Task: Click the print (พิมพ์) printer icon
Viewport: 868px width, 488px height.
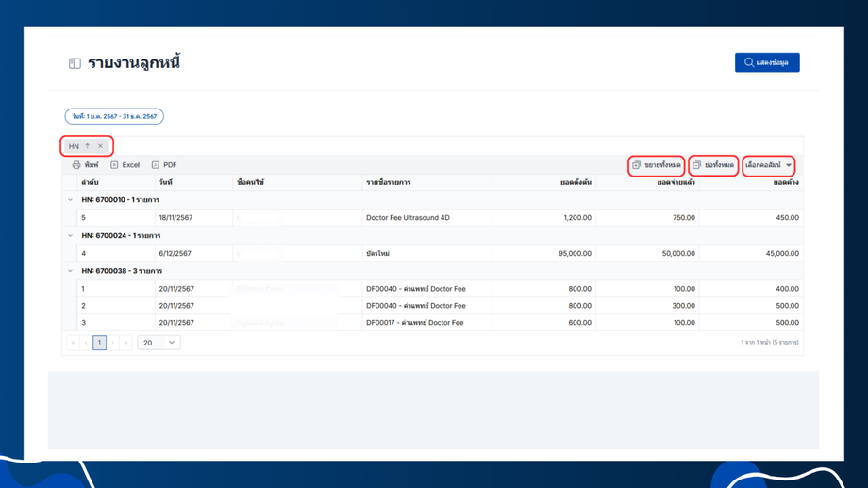Action: (x=76, y=165)
